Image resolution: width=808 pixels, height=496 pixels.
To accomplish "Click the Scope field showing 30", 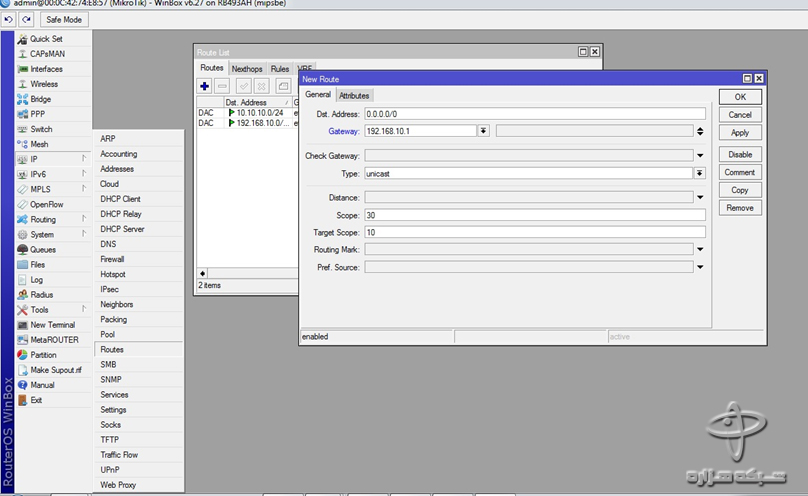I will (535, 215).
